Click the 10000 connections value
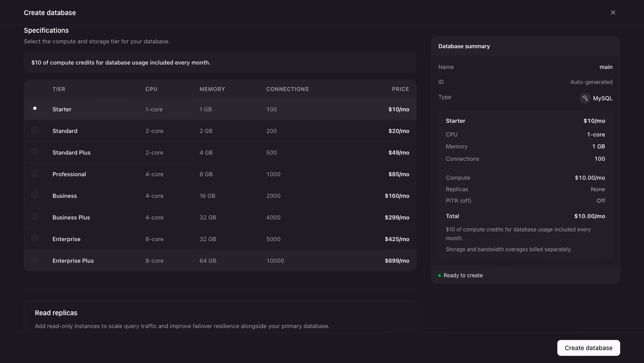The width and height of the screenshot is (644, 363). coord(275,261)
